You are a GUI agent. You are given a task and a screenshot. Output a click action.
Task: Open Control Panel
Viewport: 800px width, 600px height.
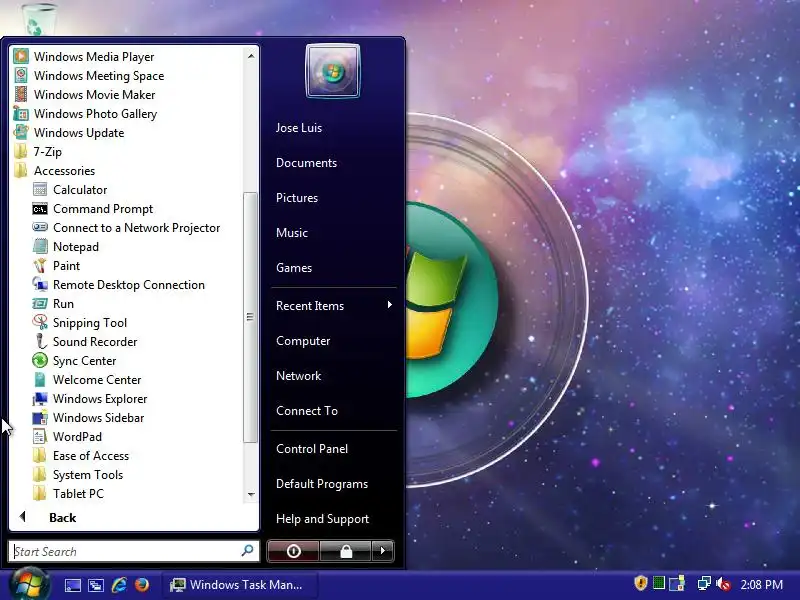tap(312, 448)
